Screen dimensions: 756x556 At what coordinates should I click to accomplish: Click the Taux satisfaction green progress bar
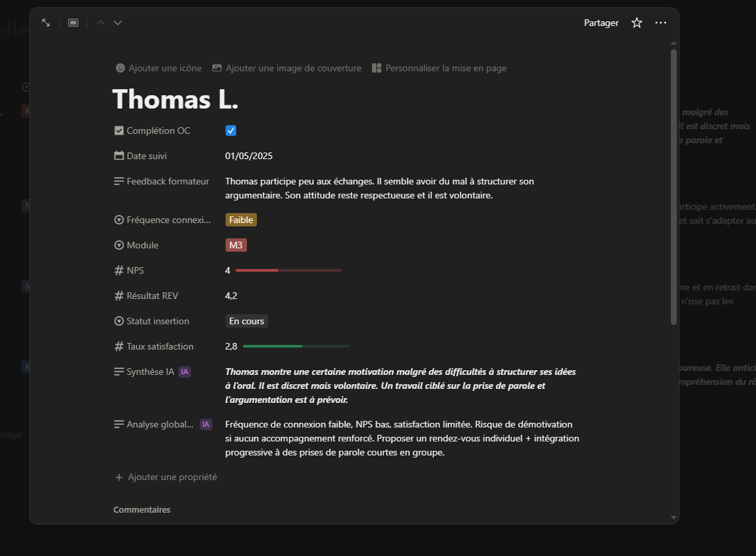[296, 346]
